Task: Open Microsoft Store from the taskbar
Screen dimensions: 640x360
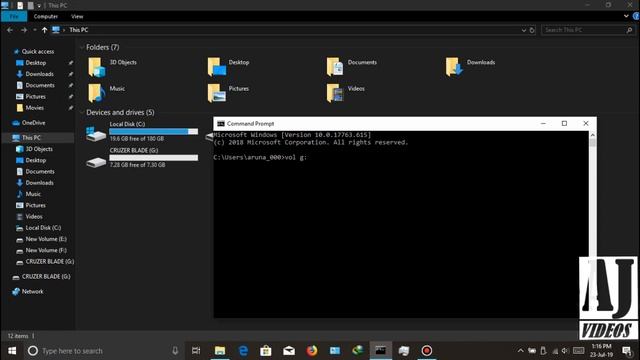Action: [x=266, y=351]
